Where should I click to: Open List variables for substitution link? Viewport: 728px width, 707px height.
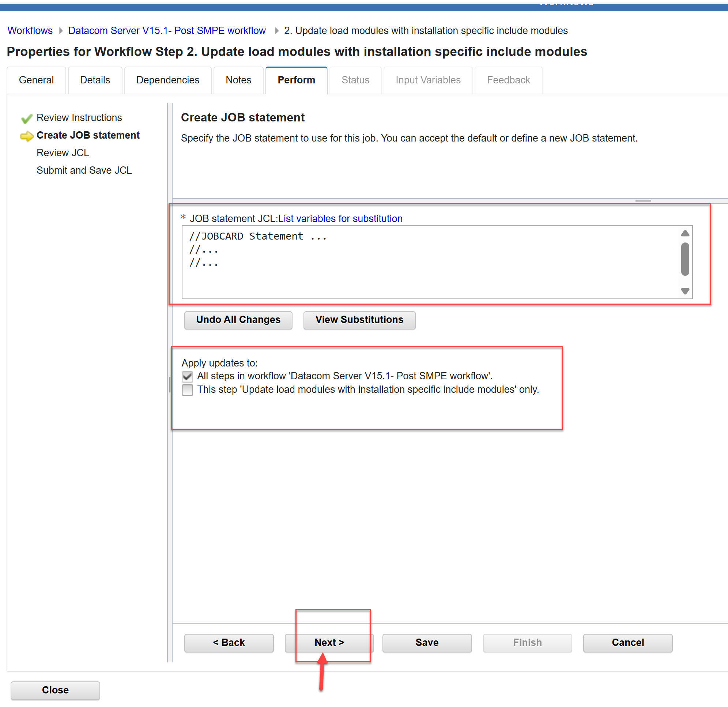340,218
